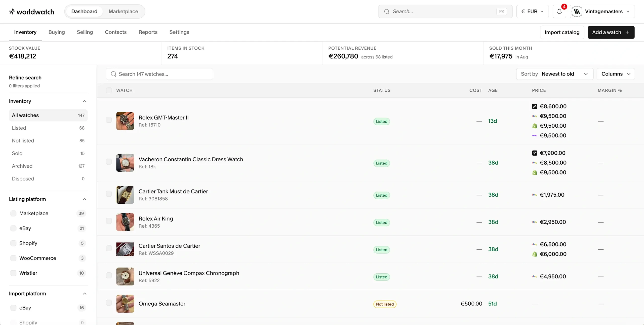The height and width of the screenshot is (325, 644).
Task: Switch to the Dashboard view
Action: point(84,12)
